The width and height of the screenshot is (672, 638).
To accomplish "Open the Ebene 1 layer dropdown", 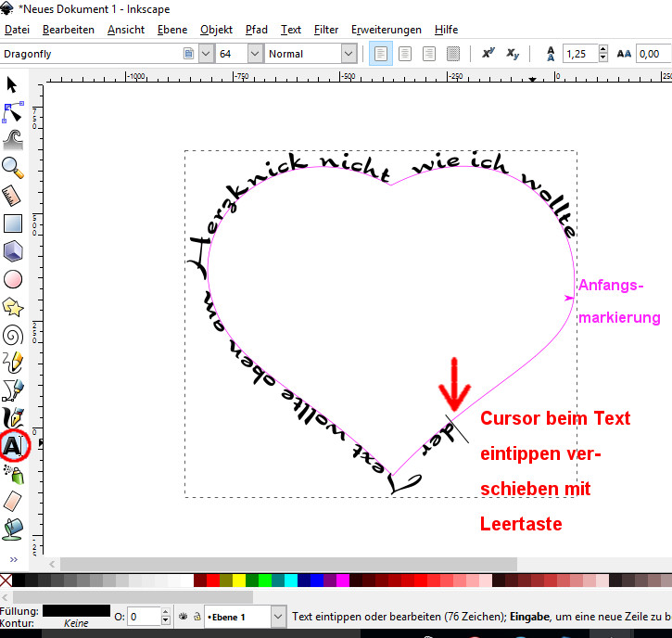I will coord(278,617).
